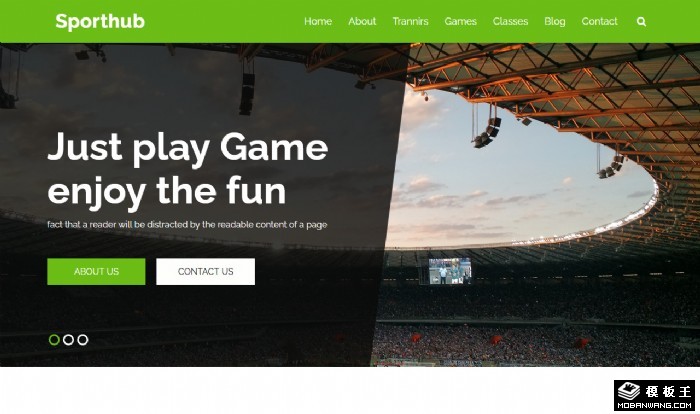Open the Blog menu item
Viewport: 700px width, 414px height.
pos(554,21)
